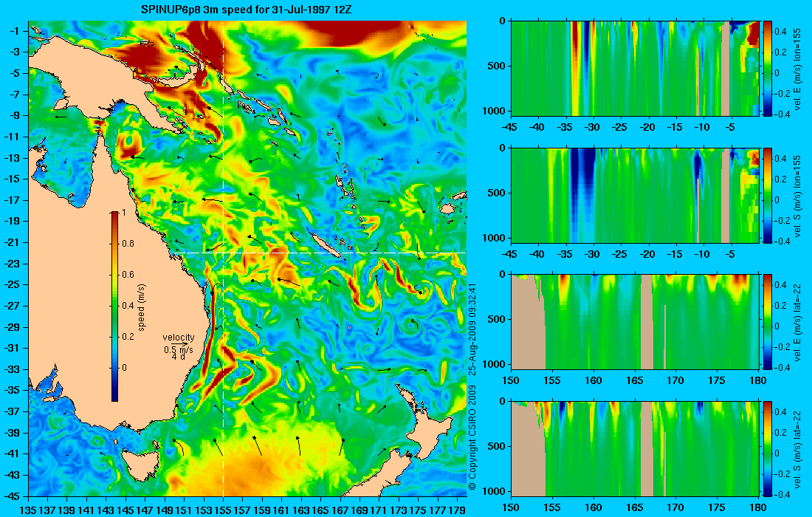Click the white dashed section line at longitude 155
The height and width of the screenshot is (517, 812).
click(x=223, y=258)
